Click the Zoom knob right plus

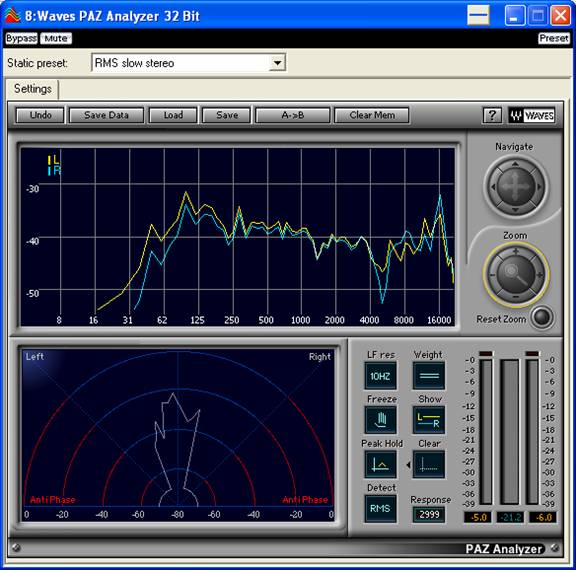click(539, 275)
